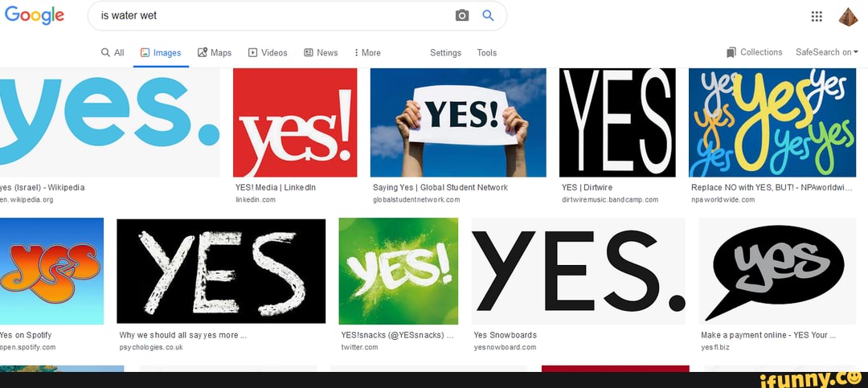Open the YES!snacks green twitter image

point(399,271)
